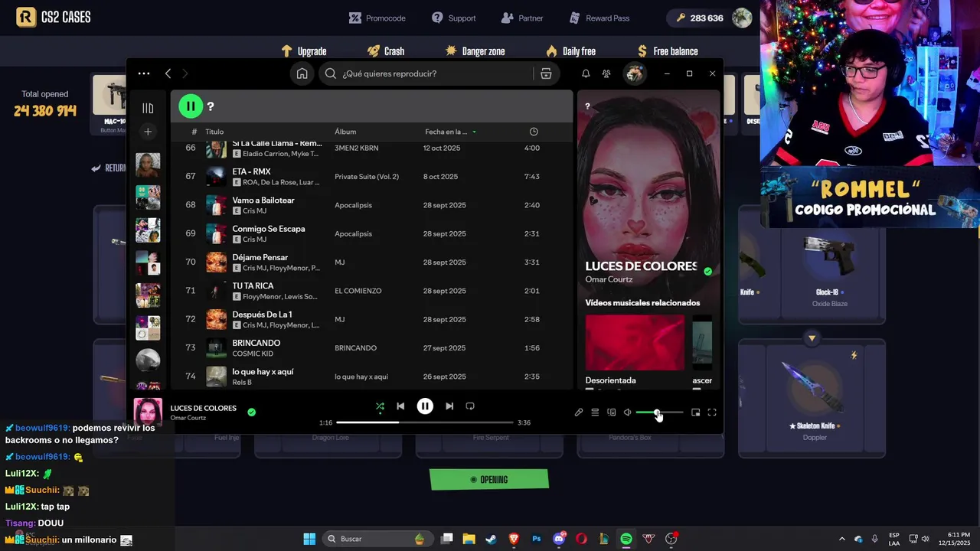
Task: Open Free balance on CS2 Cases
Action: pos(667,51)
